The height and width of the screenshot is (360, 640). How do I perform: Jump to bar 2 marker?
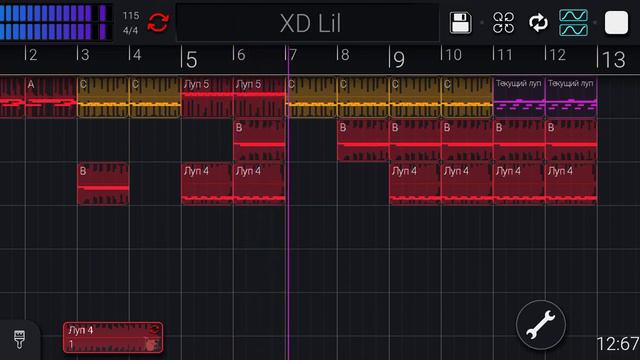click(31, 55)
